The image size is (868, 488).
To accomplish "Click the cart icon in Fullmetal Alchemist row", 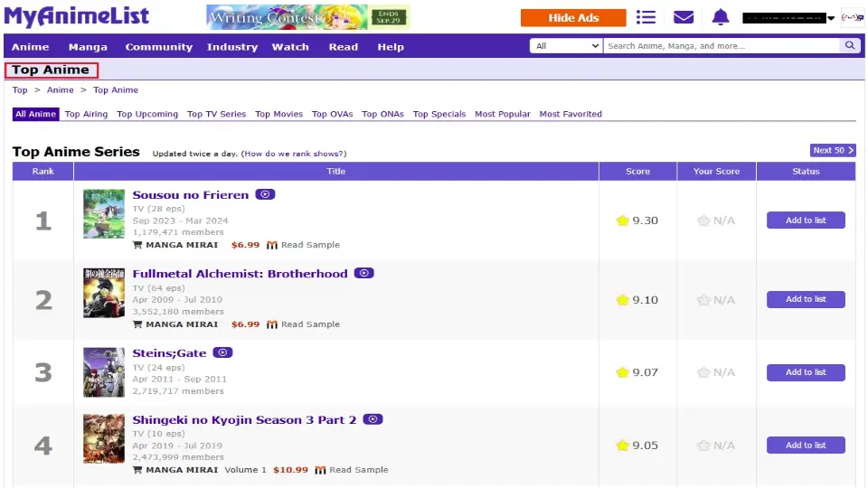I will point(137,324).
